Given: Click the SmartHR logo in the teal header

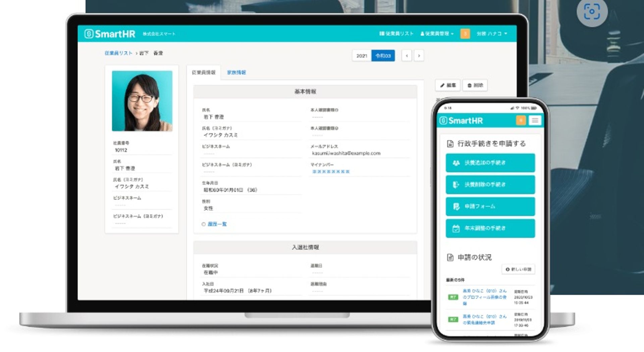Looking at the screenshot, I should tap(111, 34).
